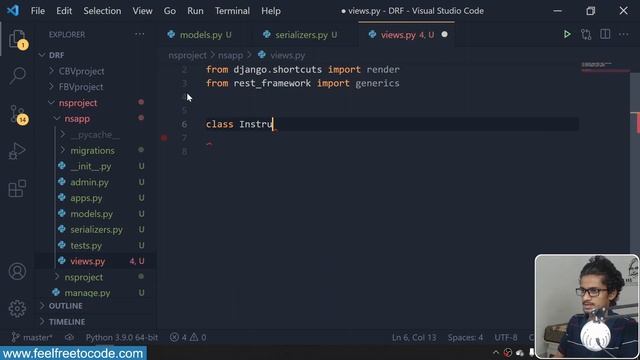Click the VS Code logo icon
The width and height of the screenshot is (640, 360).
[13, 11]
